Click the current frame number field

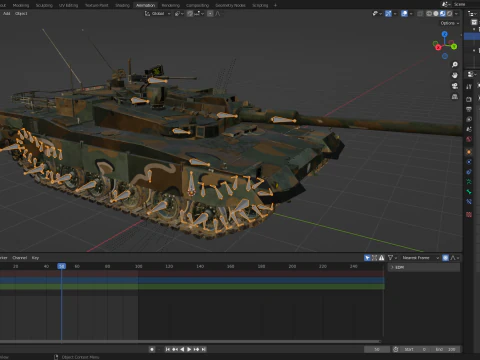pos(377,349)
